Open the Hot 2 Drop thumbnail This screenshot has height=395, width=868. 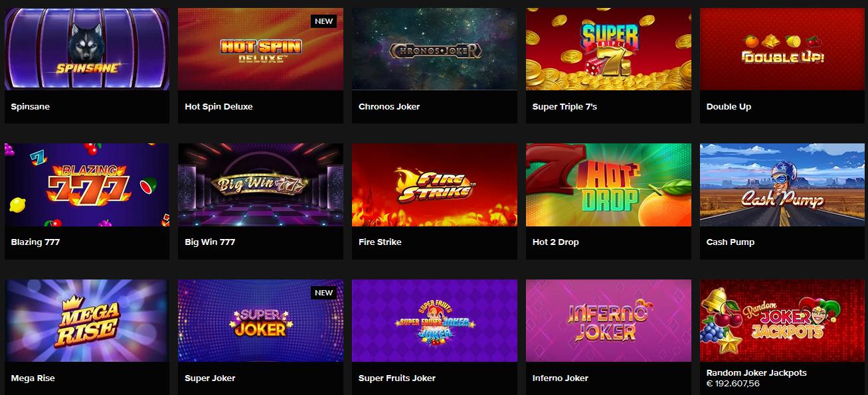click(608, 185)
